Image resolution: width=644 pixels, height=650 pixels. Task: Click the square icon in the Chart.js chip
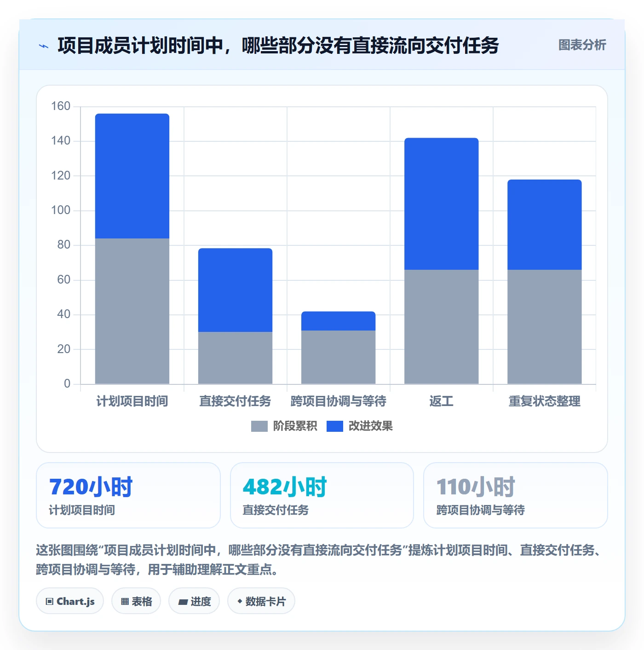coord(50,602)
